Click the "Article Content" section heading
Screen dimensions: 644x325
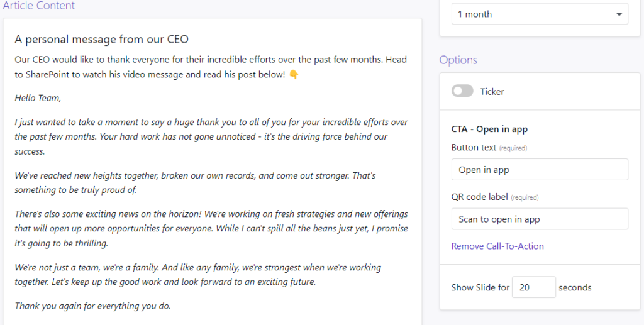pos(38,6)
